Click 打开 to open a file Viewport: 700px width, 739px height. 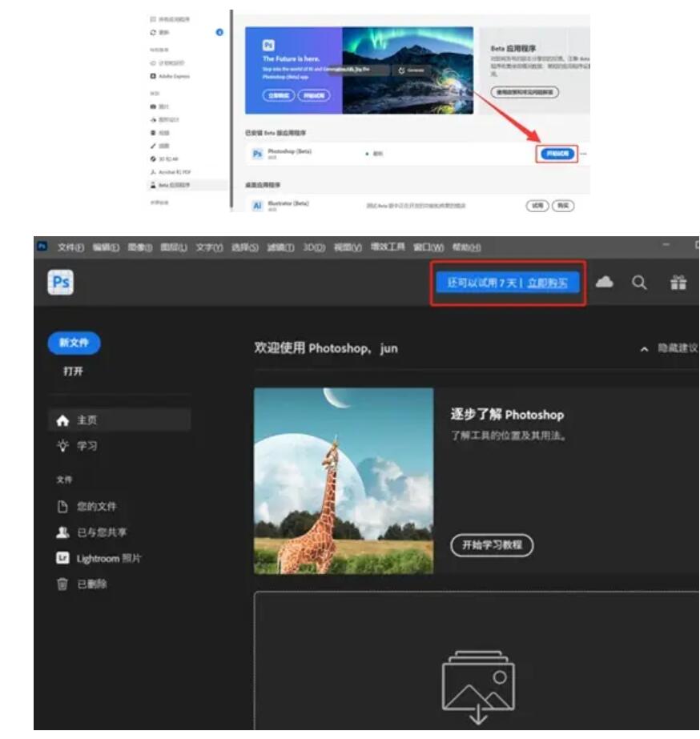click(x=73, y=372)
